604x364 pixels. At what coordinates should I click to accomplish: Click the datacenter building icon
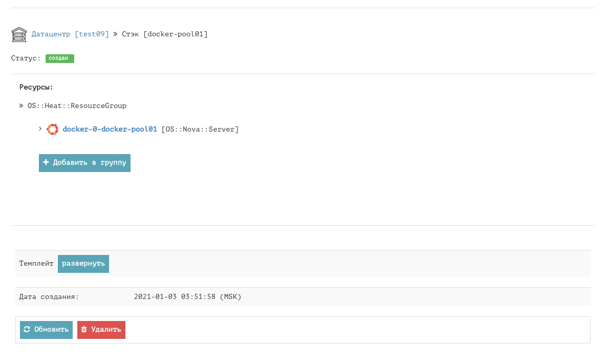(19, 34)
